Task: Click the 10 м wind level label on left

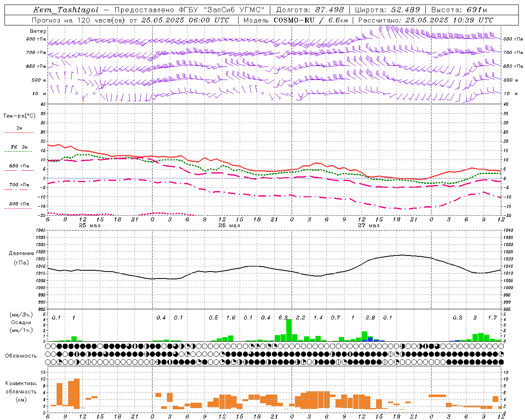Action: pyautogui.click(x=39, y=94)
